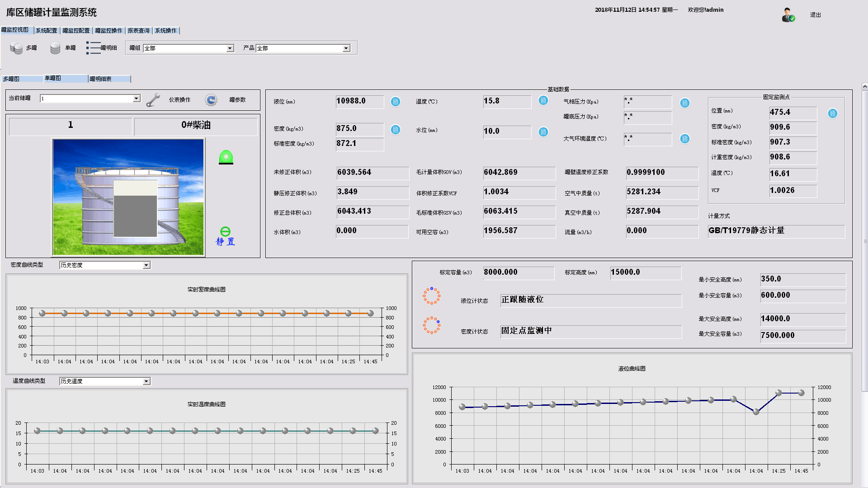Click the admin user avatar icon

(788, 15)
